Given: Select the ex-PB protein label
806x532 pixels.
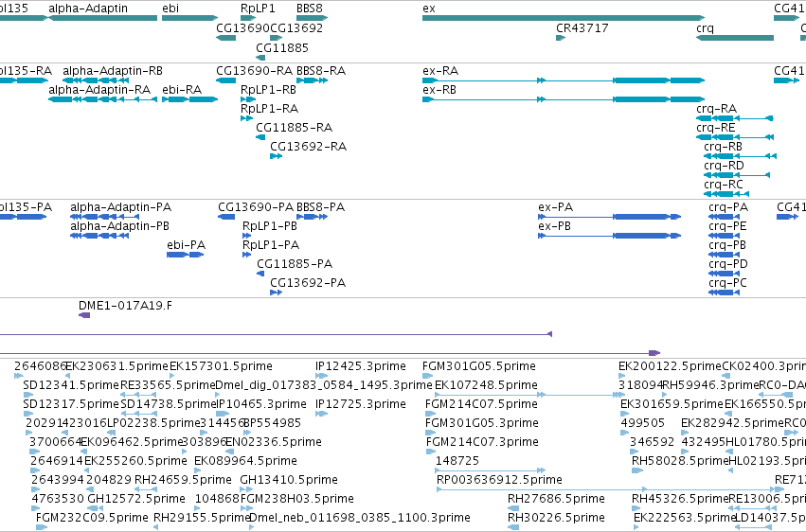Looking at the screenshot, I should pyautogui.click(x=555, y=226).
